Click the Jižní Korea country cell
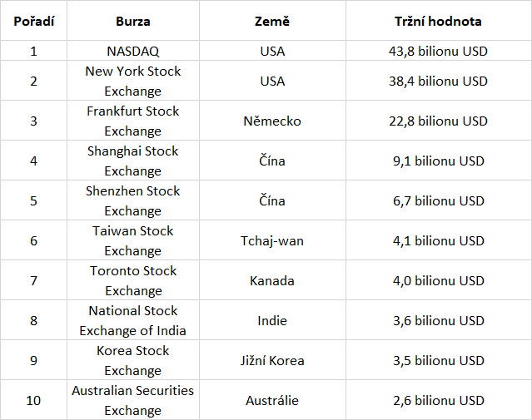The image size is (532, 420). point(272,360)
